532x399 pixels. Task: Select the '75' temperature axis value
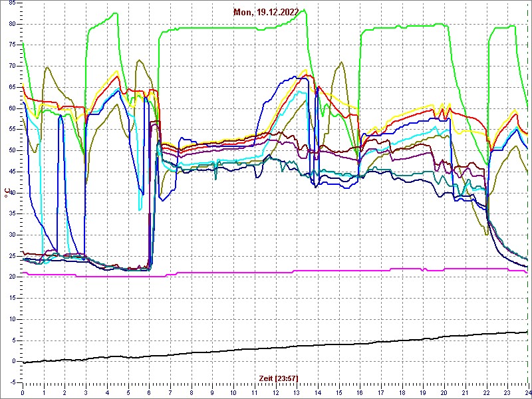point(12,45)
